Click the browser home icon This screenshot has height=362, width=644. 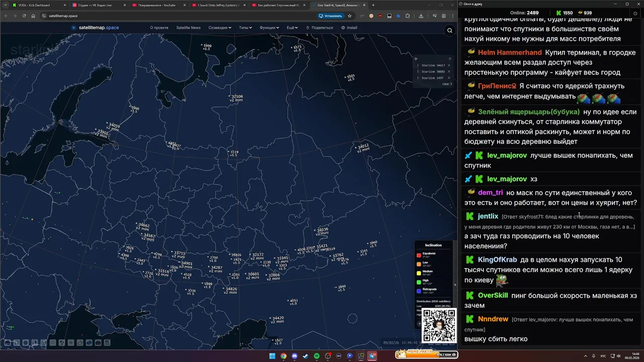(x=33, y=16)
